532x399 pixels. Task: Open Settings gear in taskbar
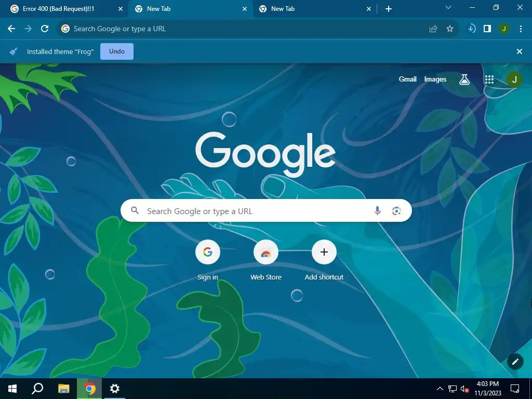(x=115, y=389)
